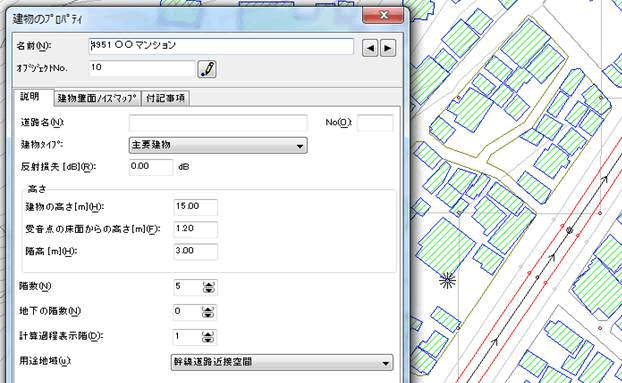
Task: Open the 建物タイプ dropdown showing 主要建物
Action: (x=218, y=146)
